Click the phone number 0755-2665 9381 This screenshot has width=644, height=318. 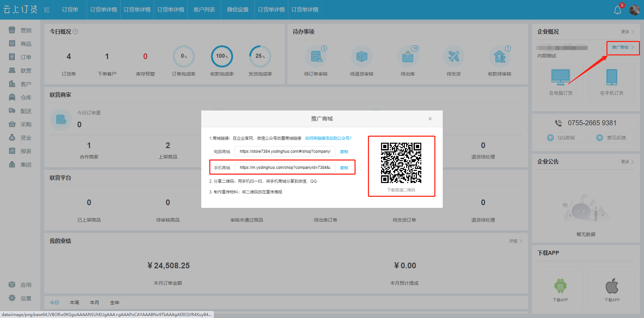592,123
